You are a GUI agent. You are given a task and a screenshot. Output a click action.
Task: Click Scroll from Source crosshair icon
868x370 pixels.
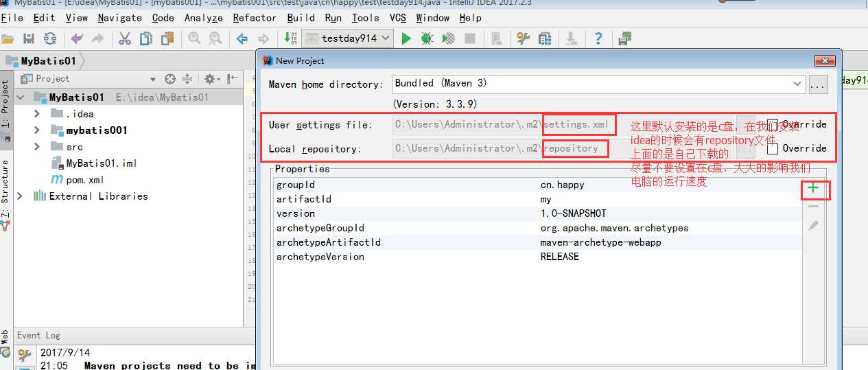(170, 79)
